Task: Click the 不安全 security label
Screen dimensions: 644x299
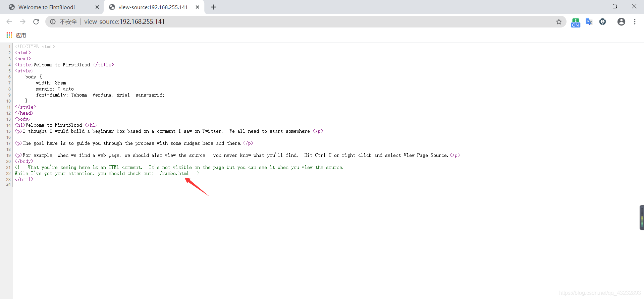Action: [x=68, y=22]
